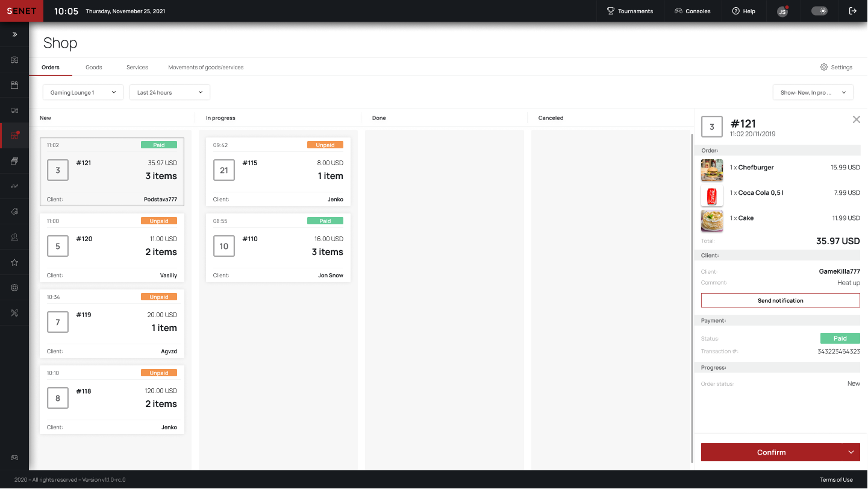Open the Terms of Use link

[x=836, y=480]
